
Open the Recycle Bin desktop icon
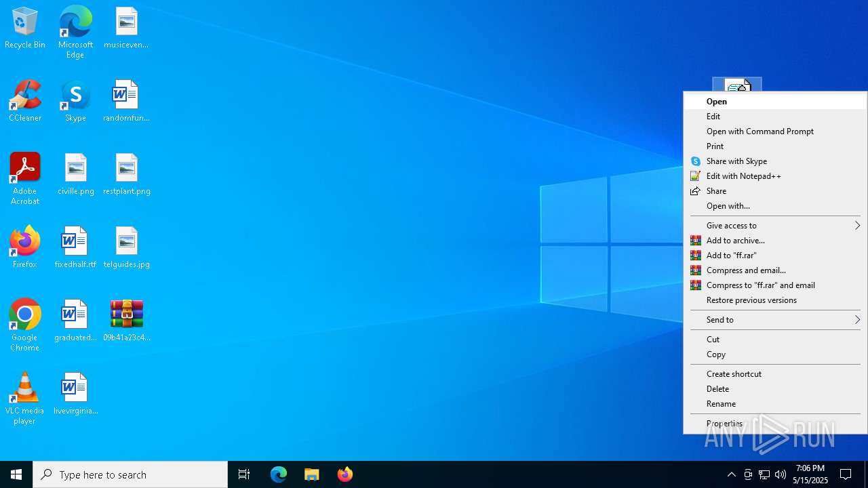25,28
